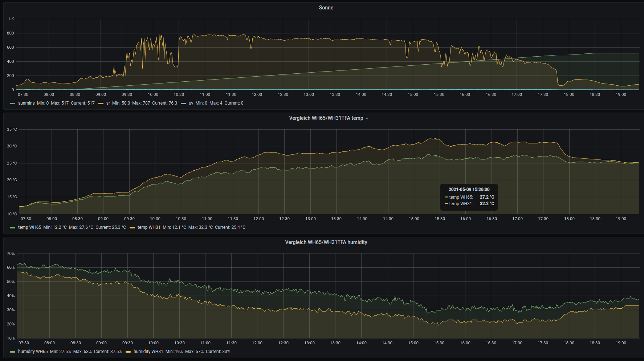This screenshot has width=644, height=361.
Task: Open the dropdown chevron beside the temp panel title
Action: click(x=367, y=118)
